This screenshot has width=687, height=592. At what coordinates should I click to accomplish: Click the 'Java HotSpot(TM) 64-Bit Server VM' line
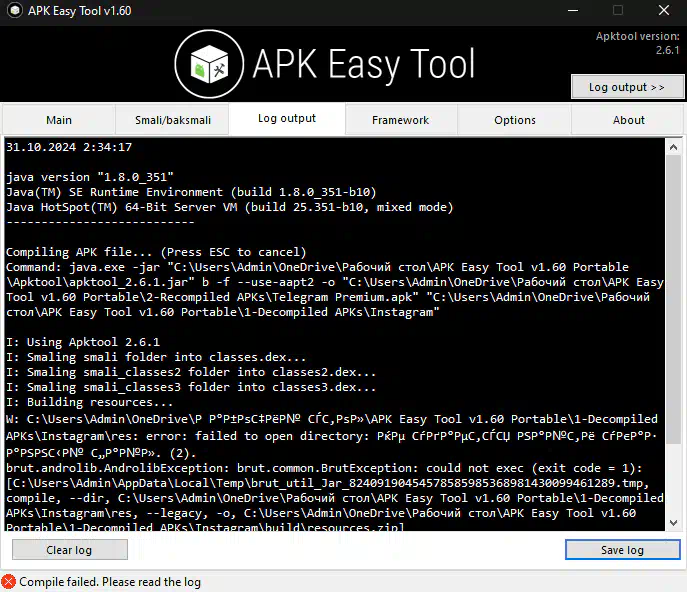(x=230, y=207)
